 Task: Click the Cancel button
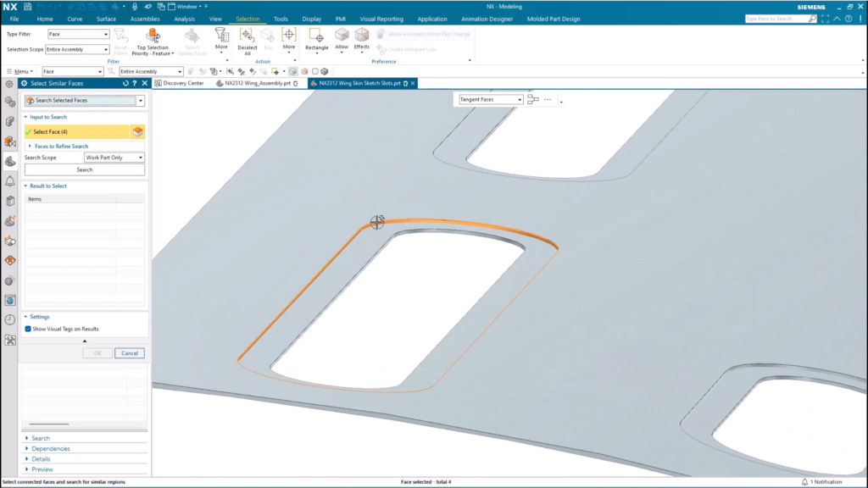(x=130, y=352)
